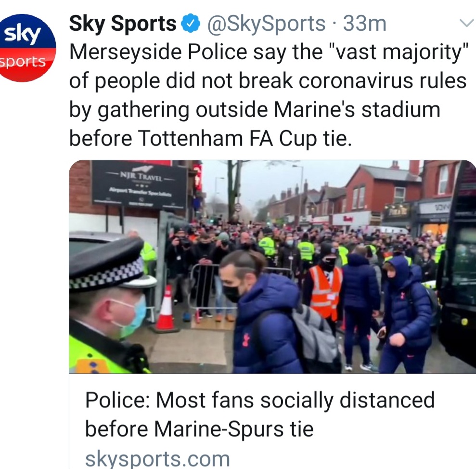
Task: Open the Sky Sports profile avatar
Action: (x=28, y=48)
